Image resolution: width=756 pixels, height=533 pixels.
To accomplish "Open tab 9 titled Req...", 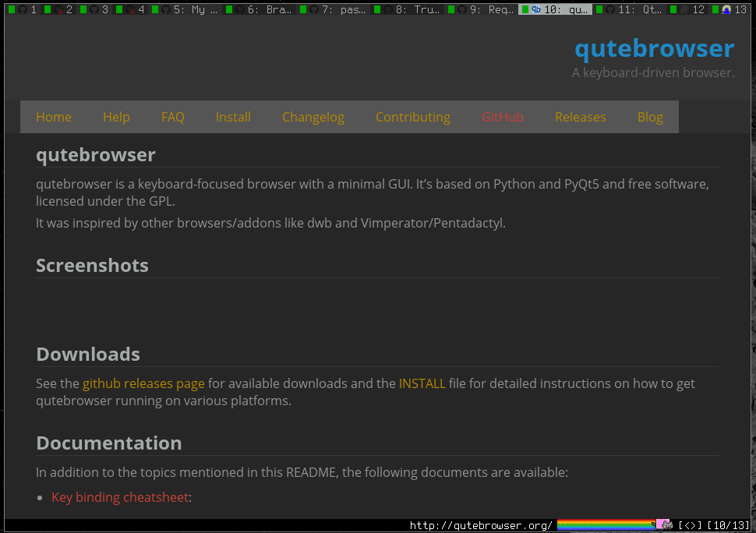I will point(481,9).
